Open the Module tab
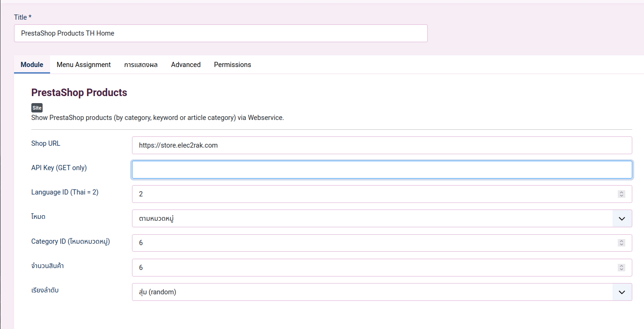 point(32,65)
